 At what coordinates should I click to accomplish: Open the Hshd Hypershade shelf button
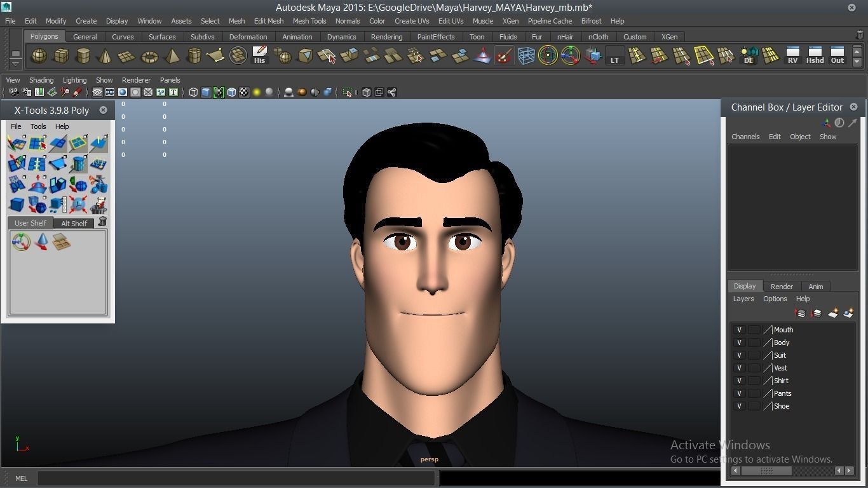(815, 56)
